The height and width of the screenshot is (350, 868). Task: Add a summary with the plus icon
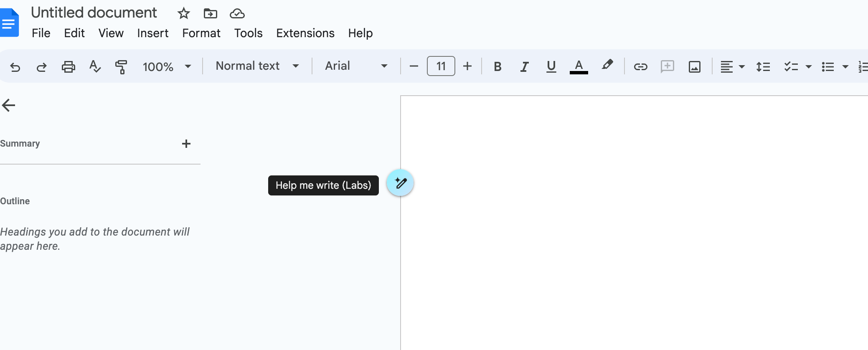coord(186,144)
